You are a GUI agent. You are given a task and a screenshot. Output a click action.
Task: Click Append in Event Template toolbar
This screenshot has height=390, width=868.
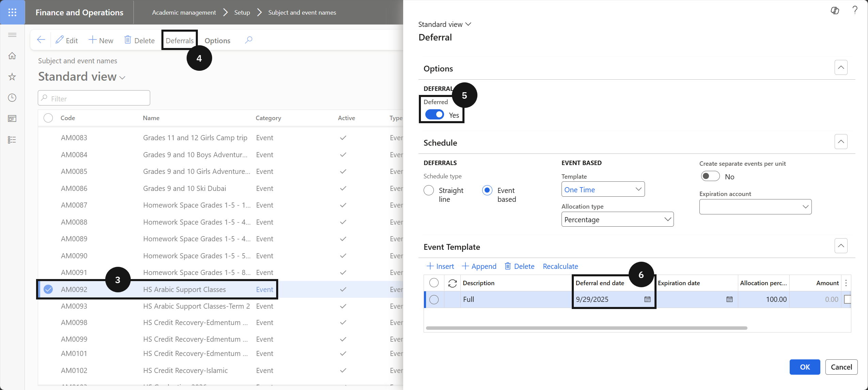[x=479, y=266]
